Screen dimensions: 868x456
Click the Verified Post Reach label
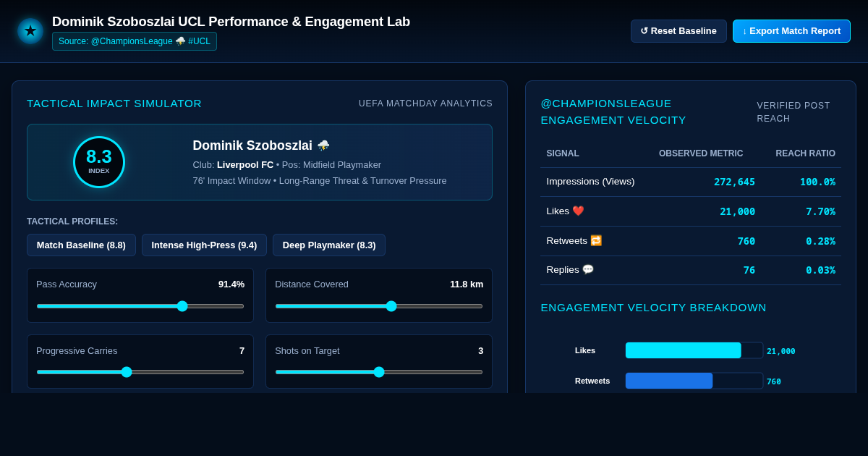(793, 112)
